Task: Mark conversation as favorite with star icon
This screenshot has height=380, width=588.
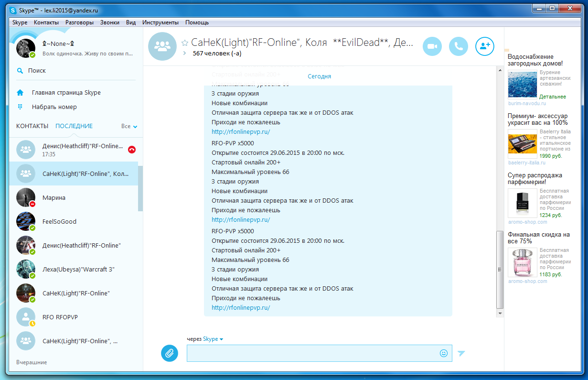Action: (x=185, y=43)
